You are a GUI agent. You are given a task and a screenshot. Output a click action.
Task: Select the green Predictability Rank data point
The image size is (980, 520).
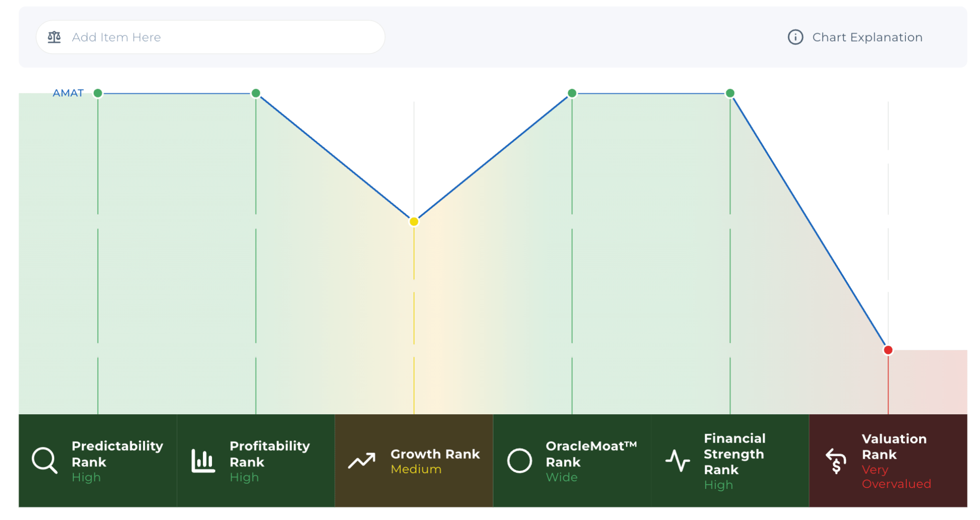pyautogui.click(x=98, y=93)
